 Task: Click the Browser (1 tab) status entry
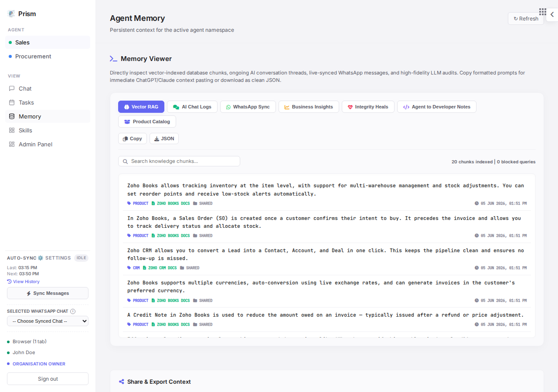29,341
